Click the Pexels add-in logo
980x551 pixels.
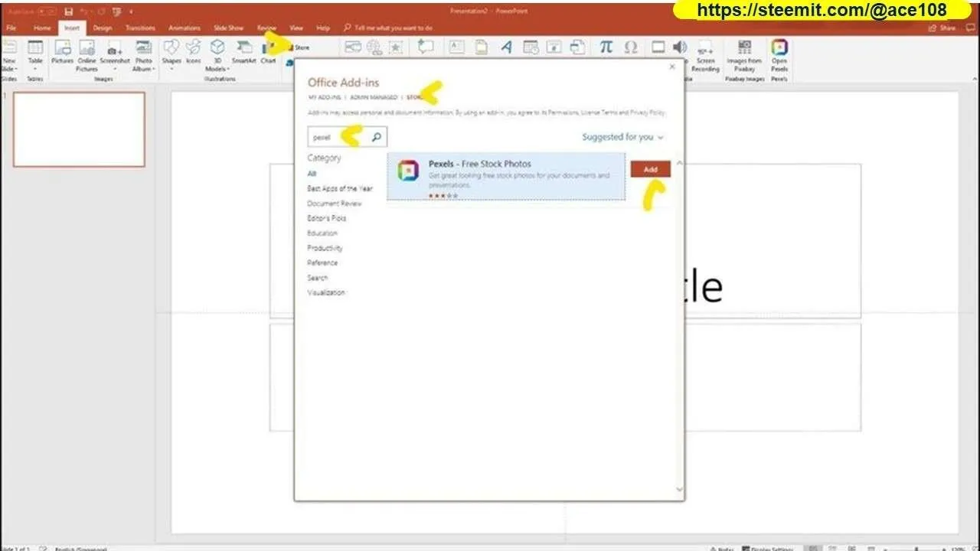408,171
